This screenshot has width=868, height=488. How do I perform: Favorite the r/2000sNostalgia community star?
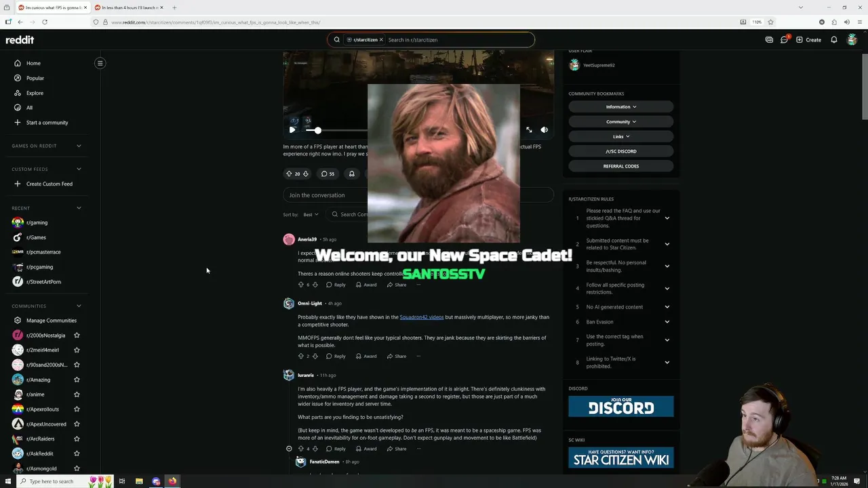click(x=77, y=335)
